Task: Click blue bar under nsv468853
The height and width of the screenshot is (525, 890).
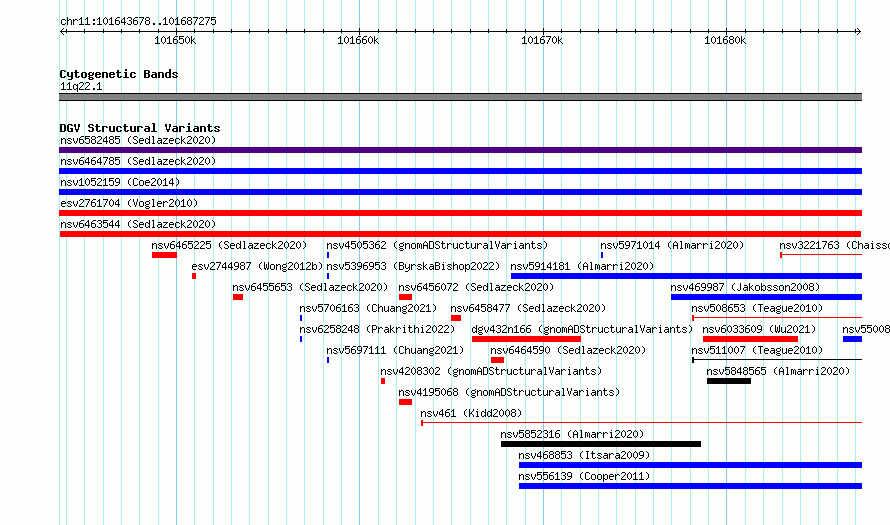Action: 690,465
